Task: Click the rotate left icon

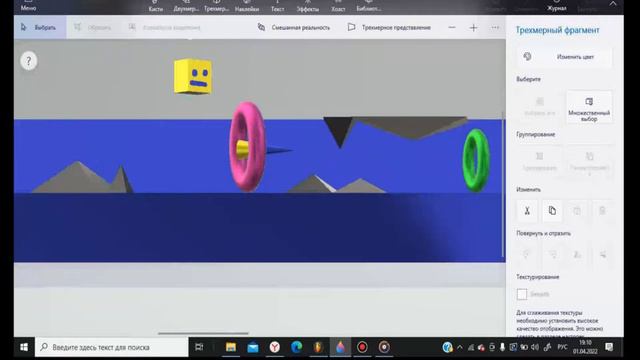Action: tap(527, 255)
